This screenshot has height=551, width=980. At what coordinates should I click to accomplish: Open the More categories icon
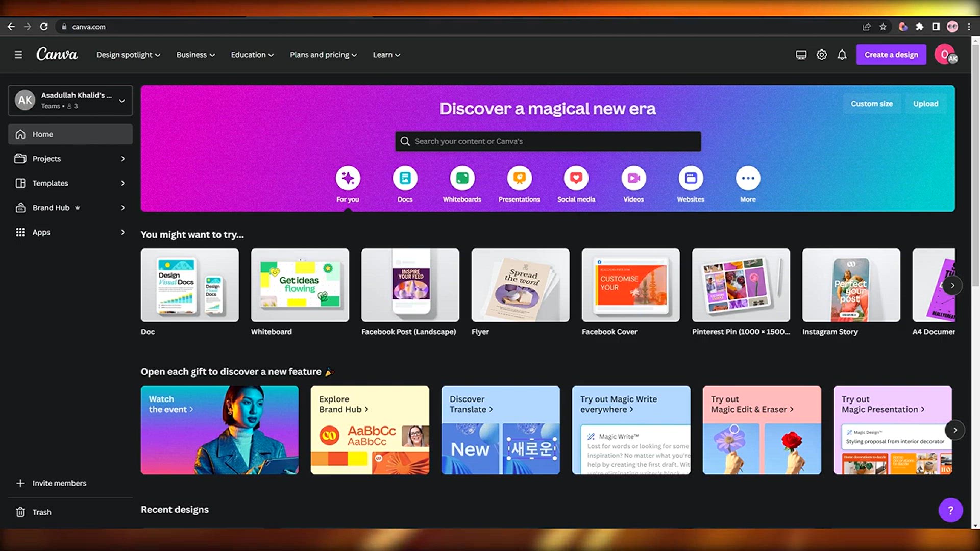pyautogui.click(x=748, y=178)
